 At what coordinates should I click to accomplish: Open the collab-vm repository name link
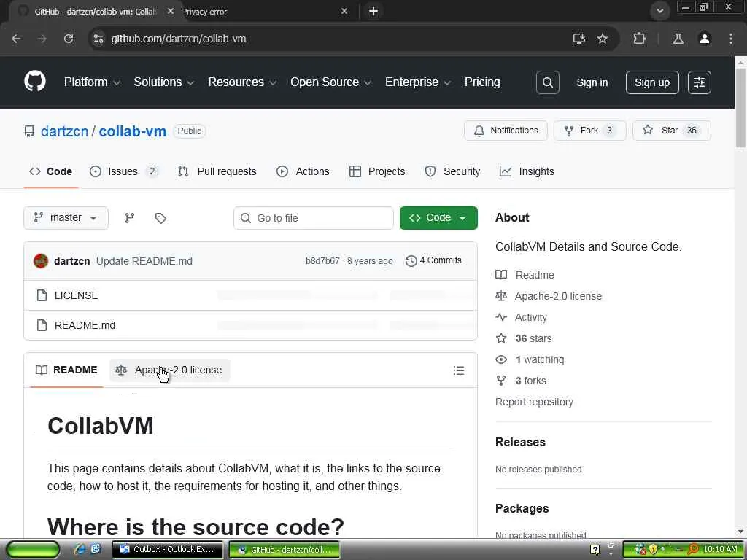coord(133,131)
